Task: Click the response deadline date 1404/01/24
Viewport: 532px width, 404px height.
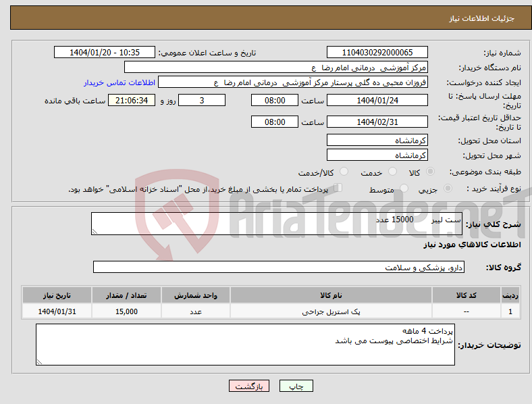Action: point(377,100)
